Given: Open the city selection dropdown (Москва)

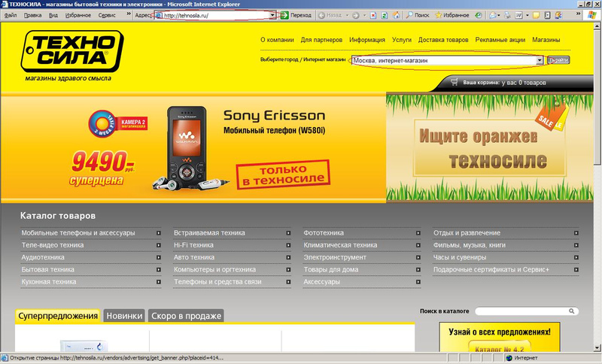Looking at the screenshot, I should click(x=448, y=60).
